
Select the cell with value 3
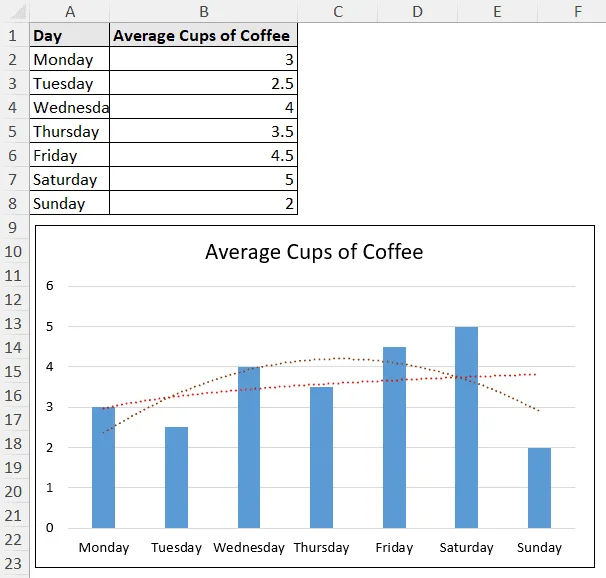pos(204,60)
